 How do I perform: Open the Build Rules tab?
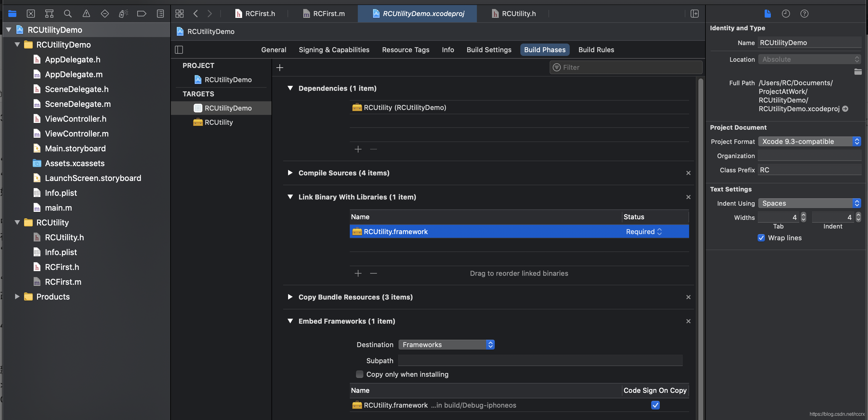pos(596,50)
